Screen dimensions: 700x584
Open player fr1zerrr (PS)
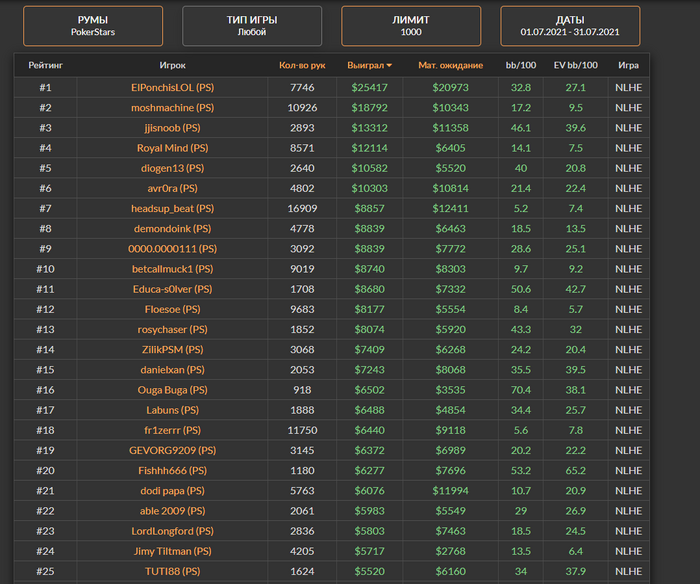pyautogui.click(x=172, y=430)
